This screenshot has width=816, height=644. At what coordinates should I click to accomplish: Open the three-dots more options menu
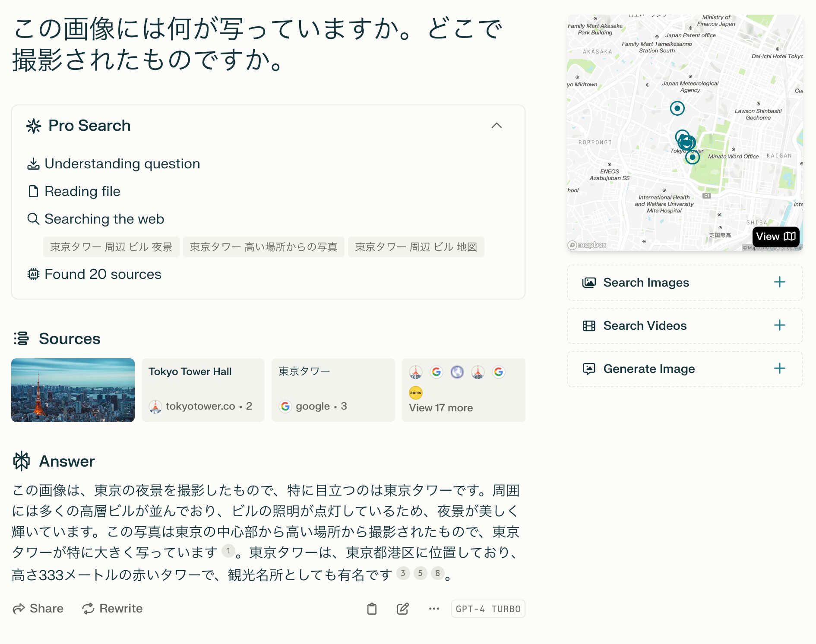pyautogui.click(x=433, y=609)
